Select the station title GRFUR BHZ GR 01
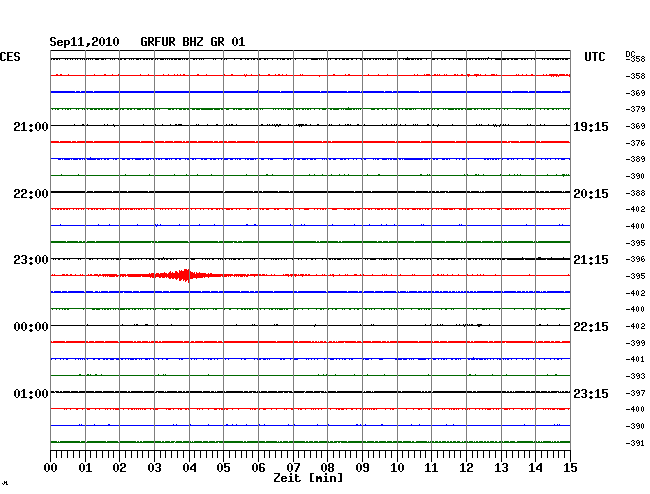The image size is (650, 494). 193,42
